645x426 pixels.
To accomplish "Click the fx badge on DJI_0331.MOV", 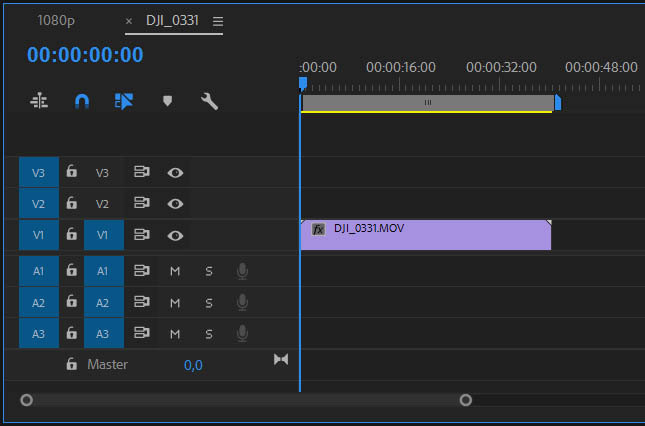I will tap(318, 229).
